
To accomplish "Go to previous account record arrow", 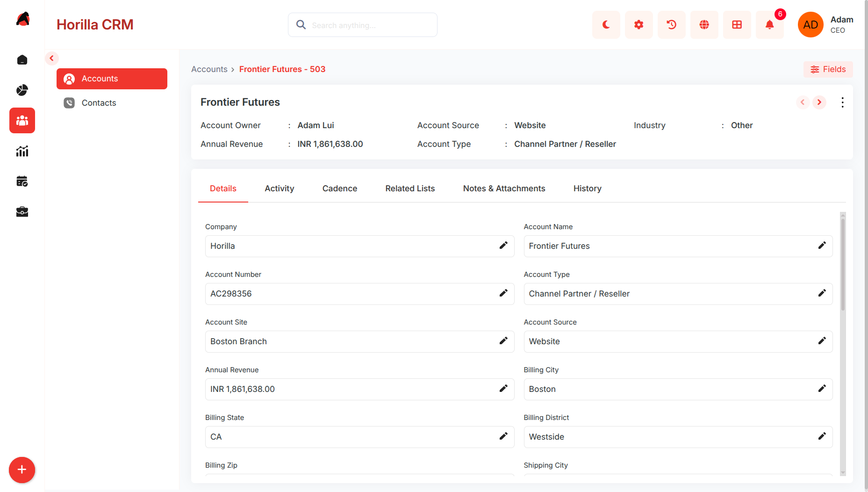I will pos(803,102).
